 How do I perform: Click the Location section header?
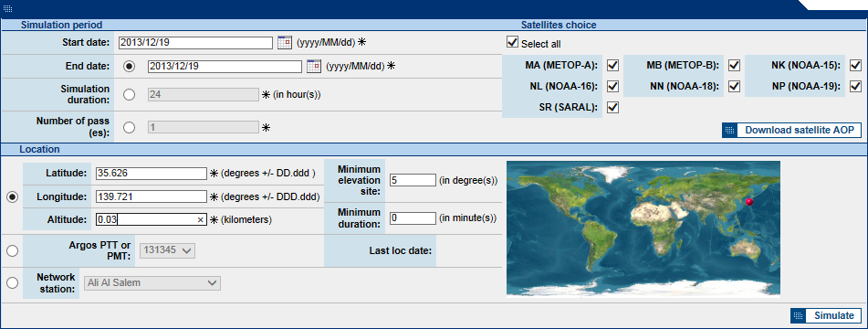click(40, 149)
